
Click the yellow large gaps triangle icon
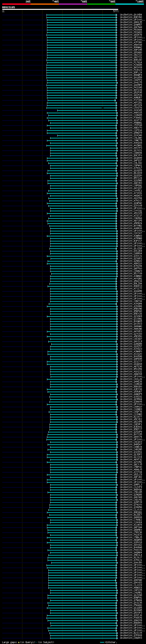click(x=19, y=642)
